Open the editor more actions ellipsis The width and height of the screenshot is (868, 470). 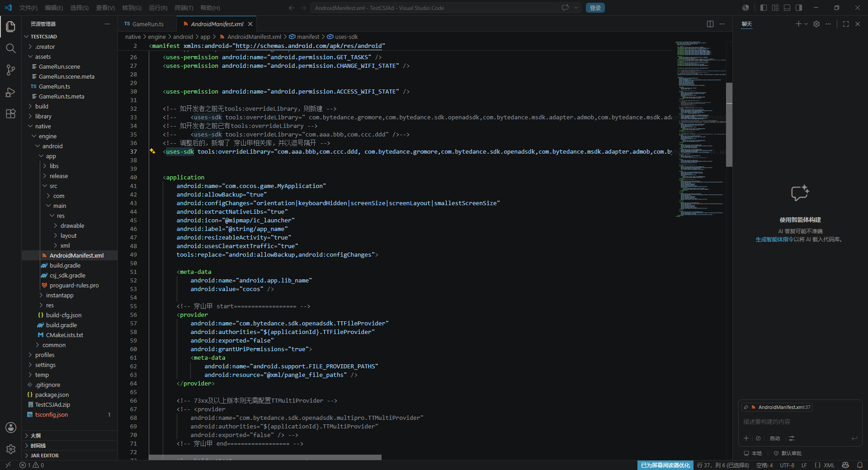[x=722, y=24]
